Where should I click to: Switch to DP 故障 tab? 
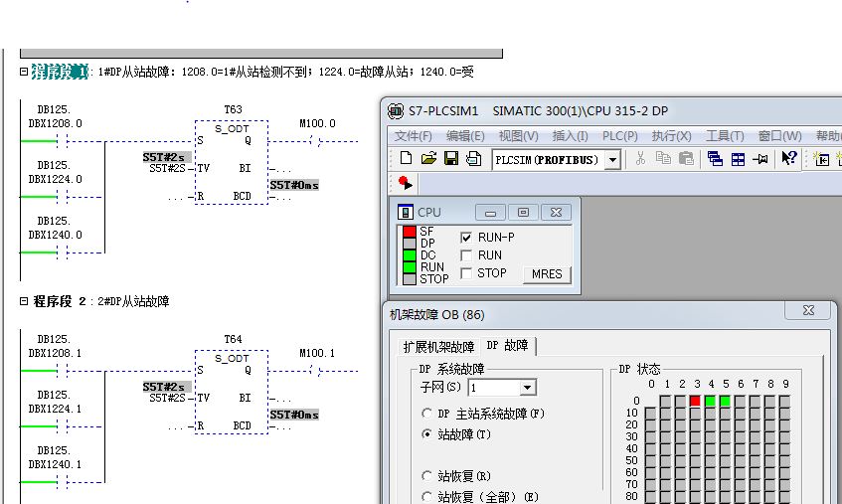click(x=507, y=346)
